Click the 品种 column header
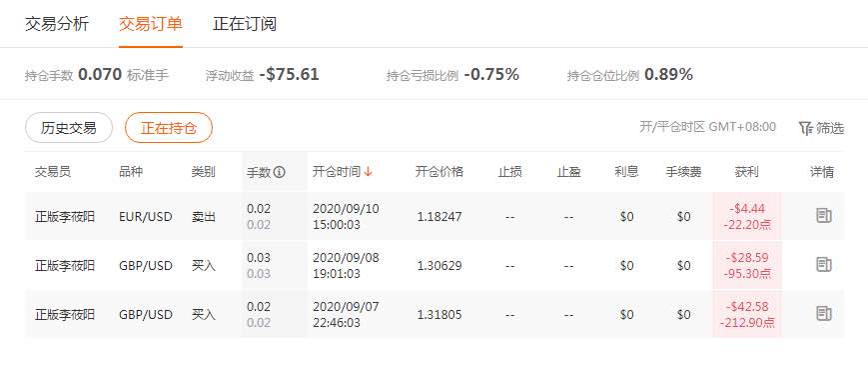 tap(131, 172)
